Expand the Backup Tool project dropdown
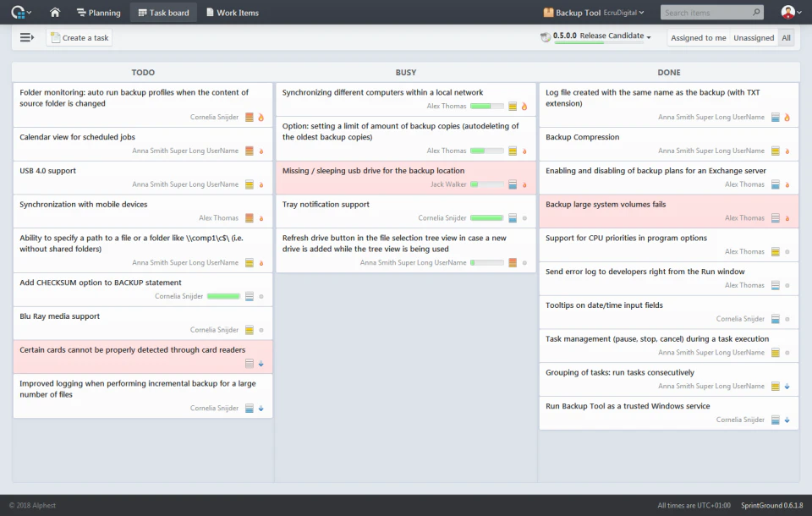Image resolution: width=812 pixels, height=516 pixels. tap(594, 13)
